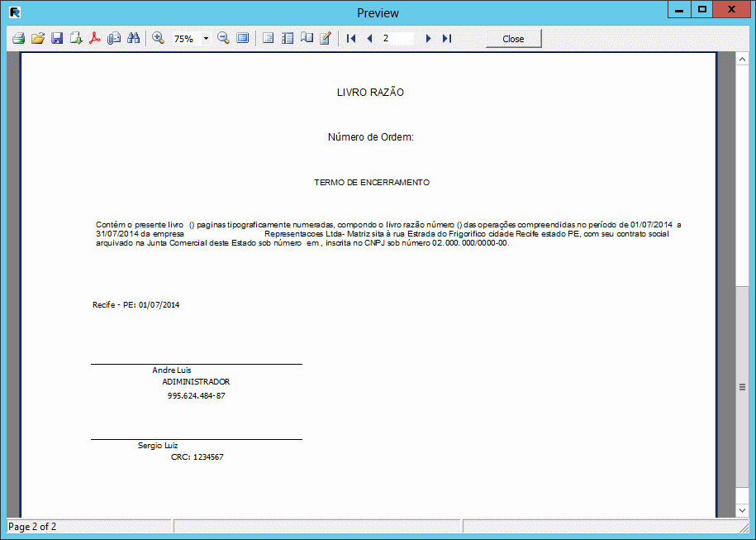Click the FastReport icon in title bar

click(15, 12)
